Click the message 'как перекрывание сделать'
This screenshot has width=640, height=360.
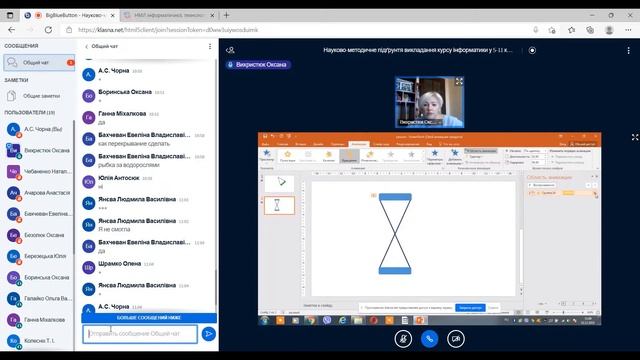[134, 144]
